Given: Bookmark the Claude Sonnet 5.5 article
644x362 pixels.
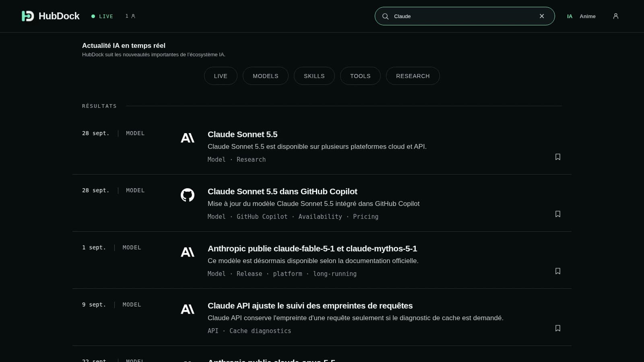Looking at the screenshot, I should coord(558,157).
